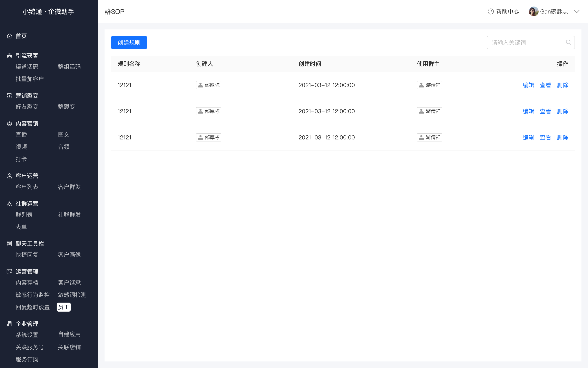
Task: Click 创建规则 button
Action: (x=129, y=43)
